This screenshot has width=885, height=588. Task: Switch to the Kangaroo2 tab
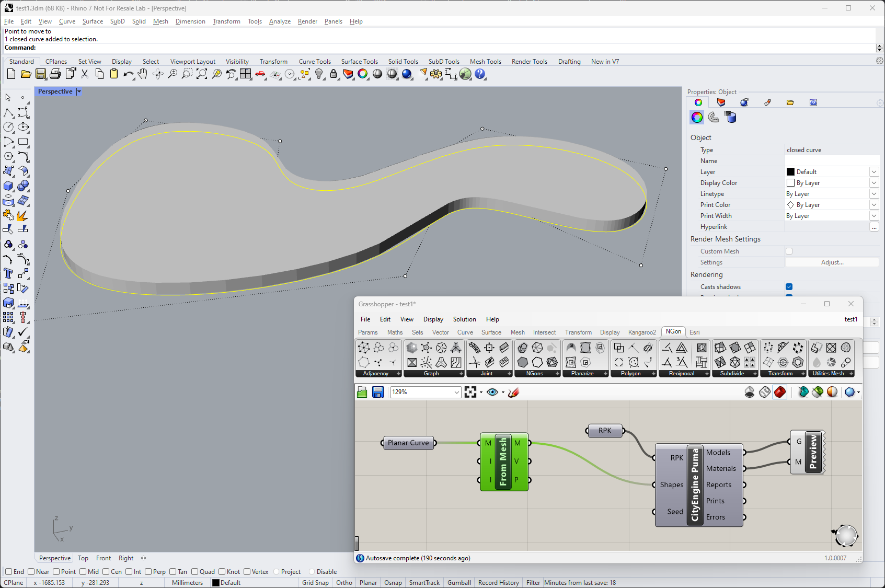641,332
